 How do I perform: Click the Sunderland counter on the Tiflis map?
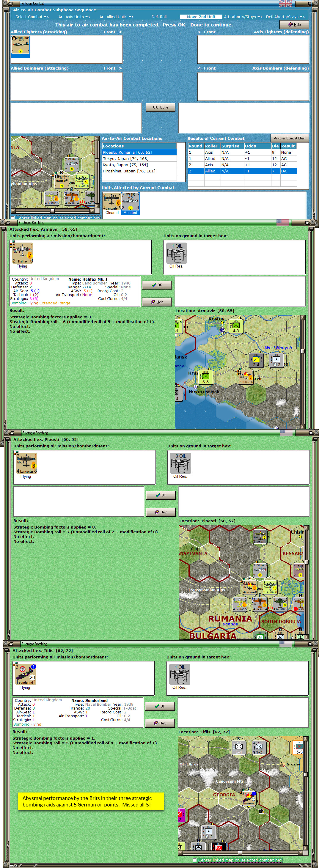click(249, 798)
